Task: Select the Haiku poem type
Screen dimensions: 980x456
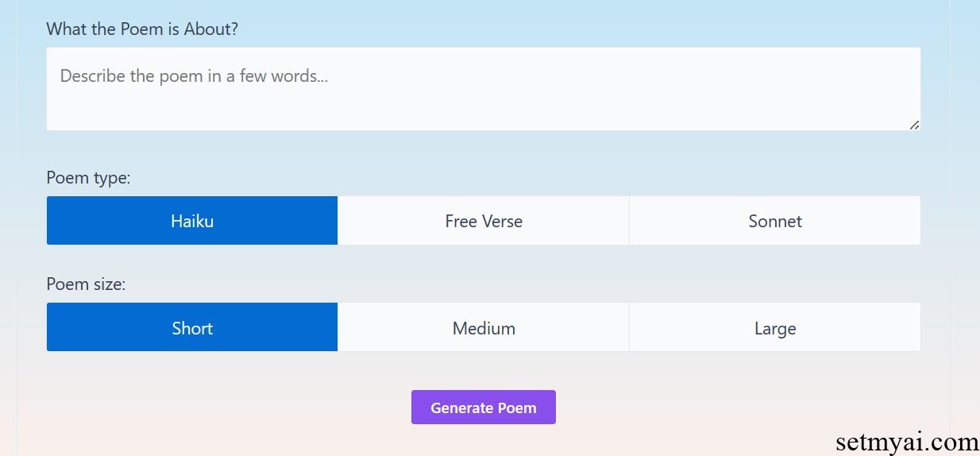Action: [x=192, y=221]
